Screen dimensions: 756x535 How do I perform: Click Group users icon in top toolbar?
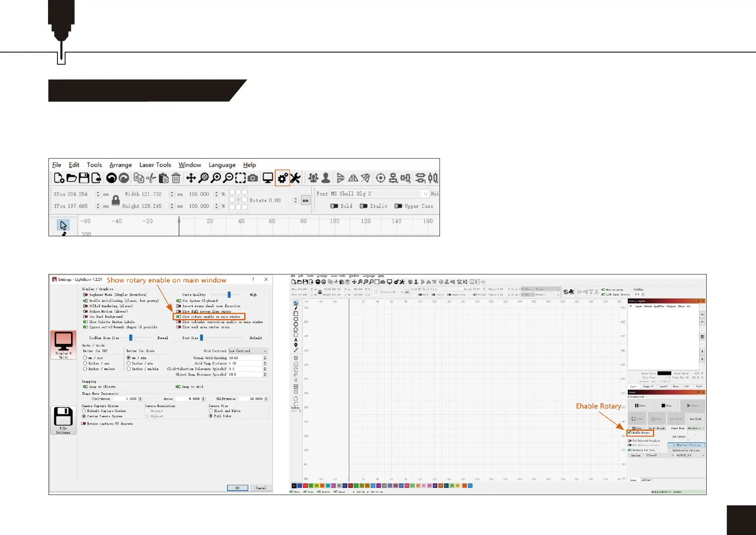pos(313,178)
